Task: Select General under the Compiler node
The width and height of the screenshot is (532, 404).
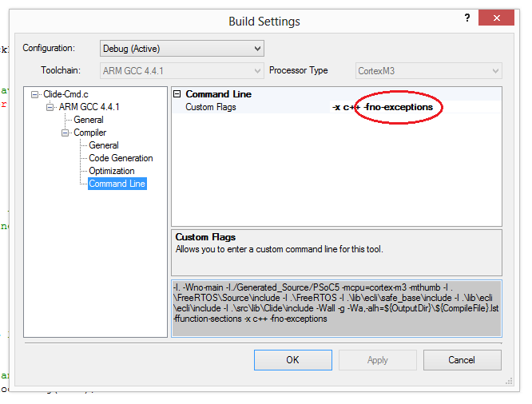Action: pos(104,145)
